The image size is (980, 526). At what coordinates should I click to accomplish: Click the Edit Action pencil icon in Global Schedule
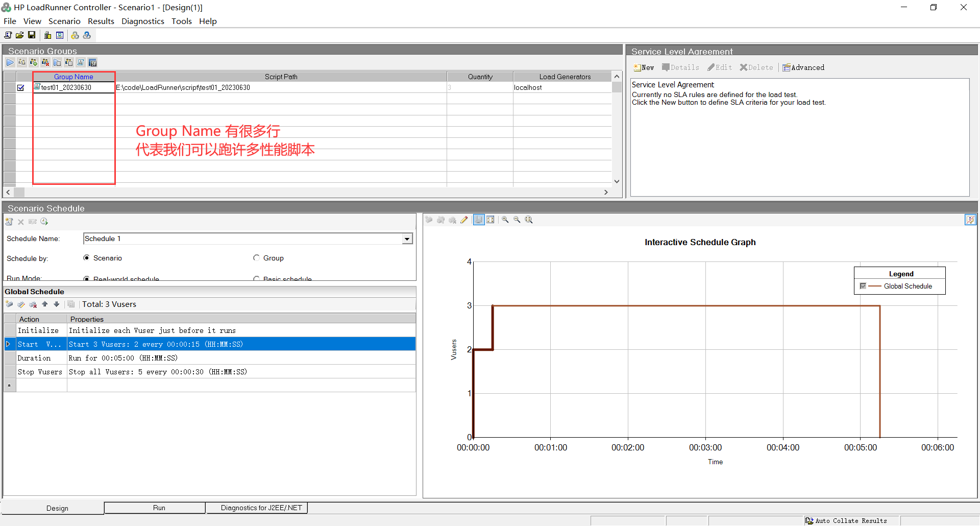point(21,304)
